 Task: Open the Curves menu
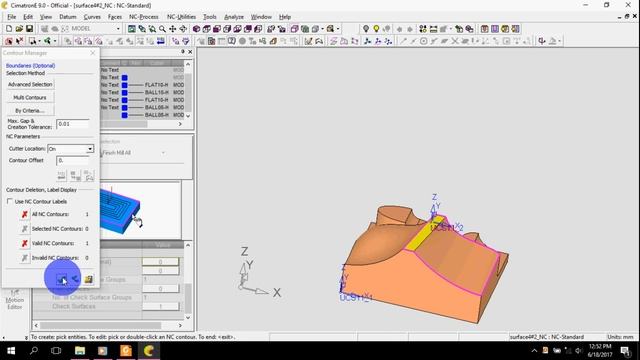pyautogui.click(x=92, y=17)
